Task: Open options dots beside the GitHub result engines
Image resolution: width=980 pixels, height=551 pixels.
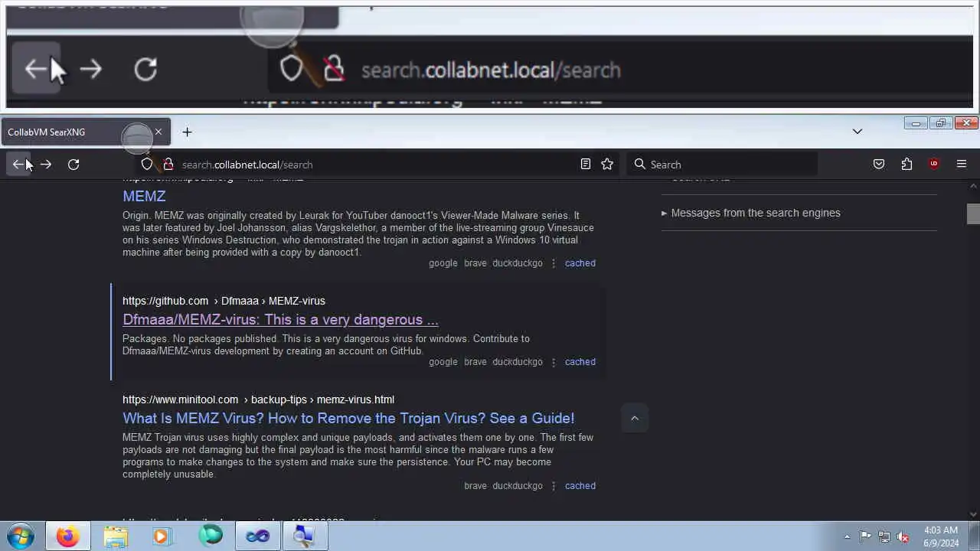Action: coord(554,362)
